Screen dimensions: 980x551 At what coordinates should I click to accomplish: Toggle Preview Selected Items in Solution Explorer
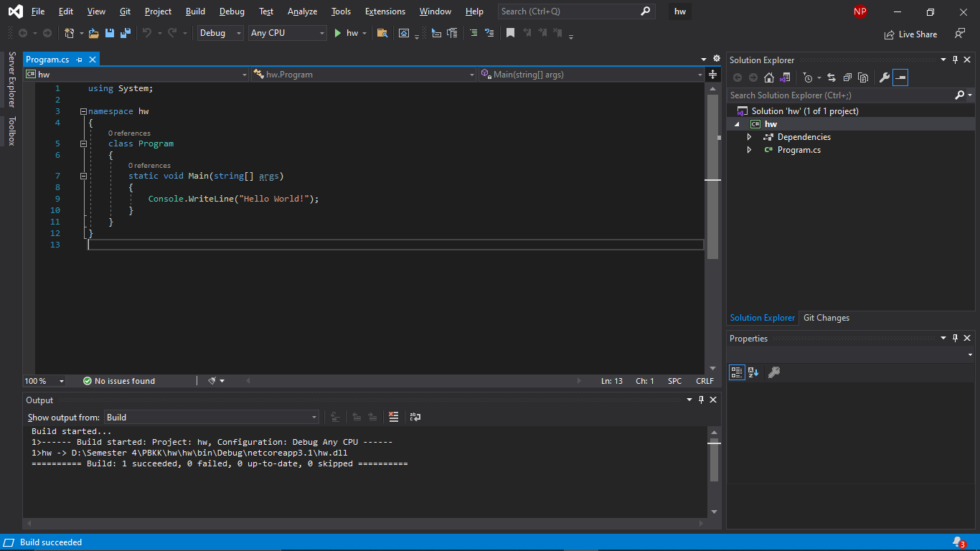(x=900, y=77)
